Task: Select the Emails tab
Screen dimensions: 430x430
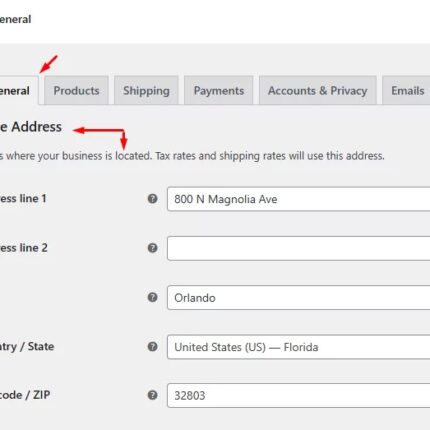Action: (x=406, y=90)
